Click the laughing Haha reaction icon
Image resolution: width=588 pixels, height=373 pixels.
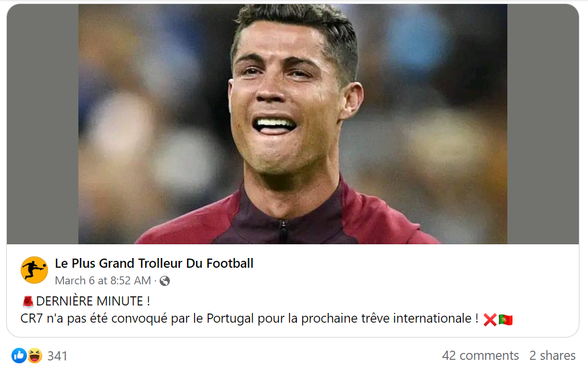[x=34, y=356]
